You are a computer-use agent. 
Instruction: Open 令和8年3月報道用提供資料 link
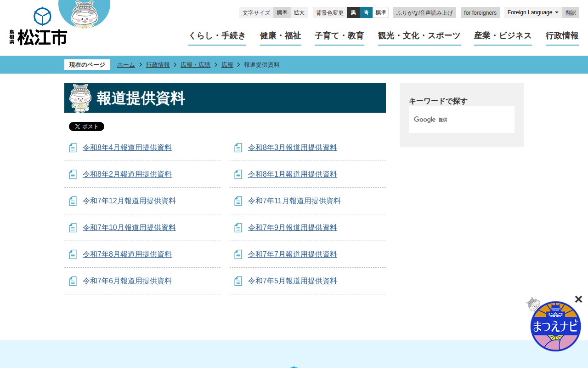(x=293, y=148)
